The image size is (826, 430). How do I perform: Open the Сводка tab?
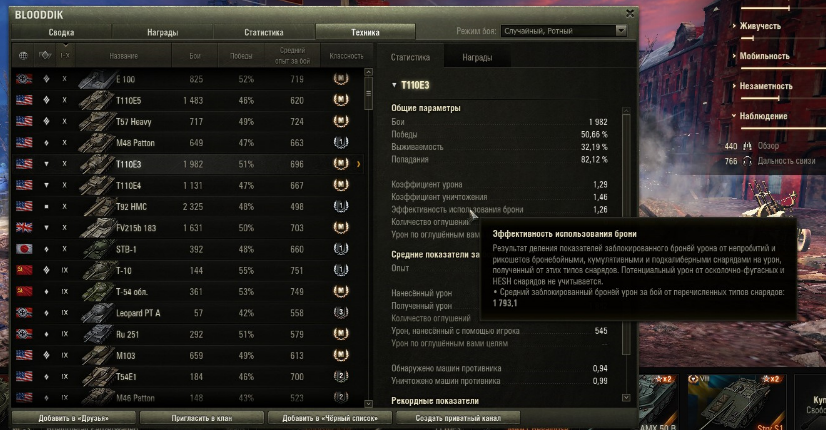(62, 32)
